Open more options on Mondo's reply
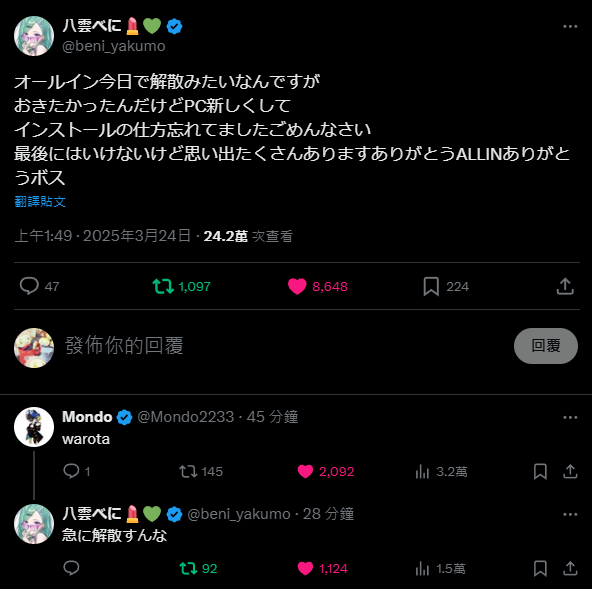Screen dimensions: 592x589 pos(570,417)
